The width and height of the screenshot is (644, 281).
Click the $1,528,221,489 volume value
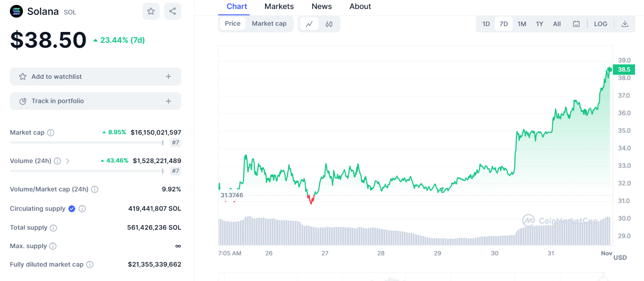coord(157,161)
